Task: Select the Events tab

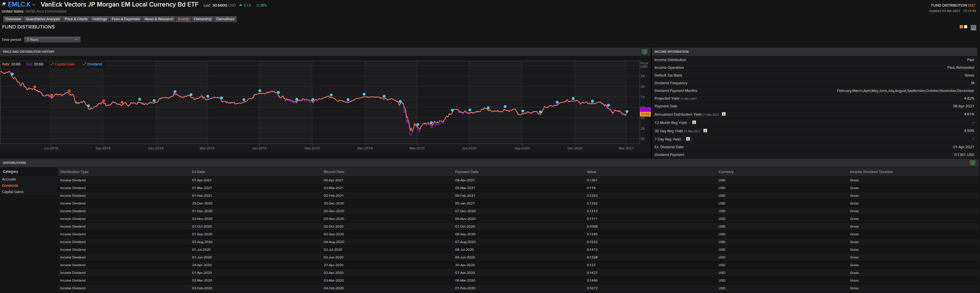Action: pos(183,19)
